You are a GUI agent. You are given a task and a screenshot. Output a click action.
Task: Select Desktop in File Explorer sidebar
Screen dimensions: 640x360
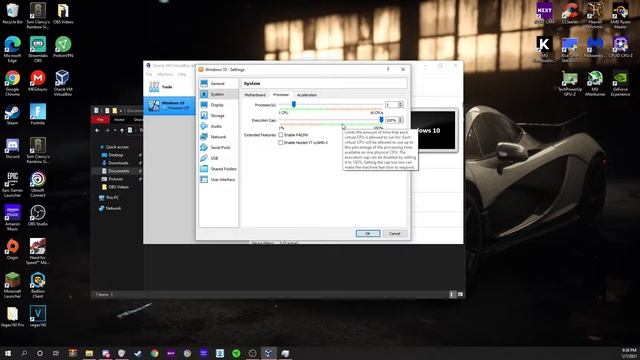coord(116,155)
